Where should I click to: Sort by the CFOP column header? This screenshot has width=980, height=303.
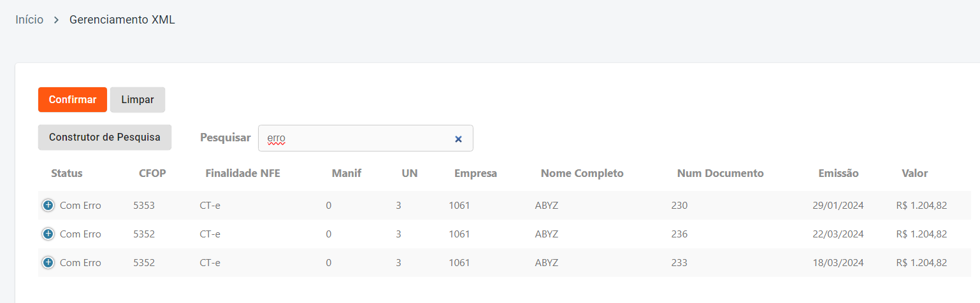[152, 173]
